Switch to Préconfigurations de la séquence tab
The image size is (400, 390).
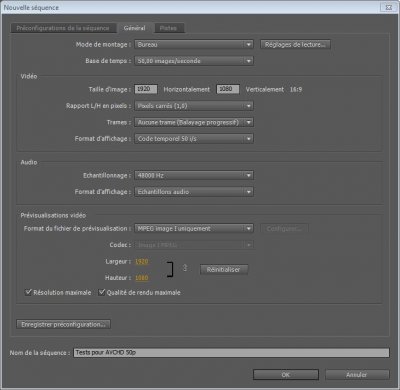63,28
